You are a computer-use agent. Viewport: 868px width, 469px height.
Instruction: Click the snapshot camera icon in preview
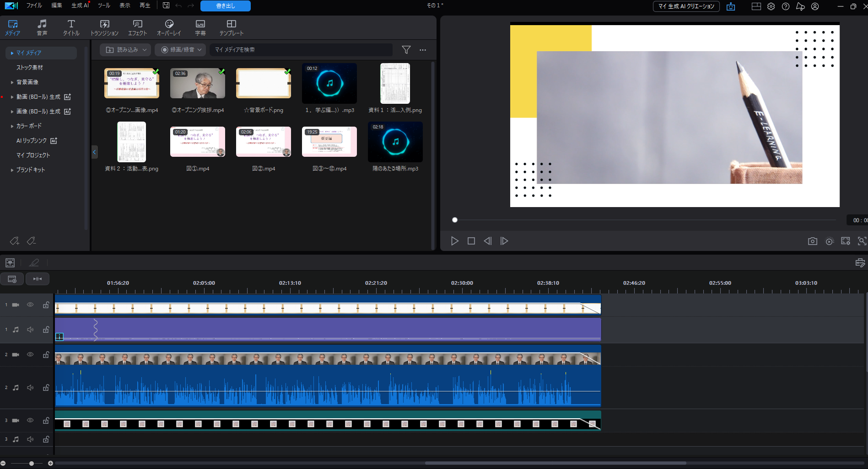coord(812,241)
